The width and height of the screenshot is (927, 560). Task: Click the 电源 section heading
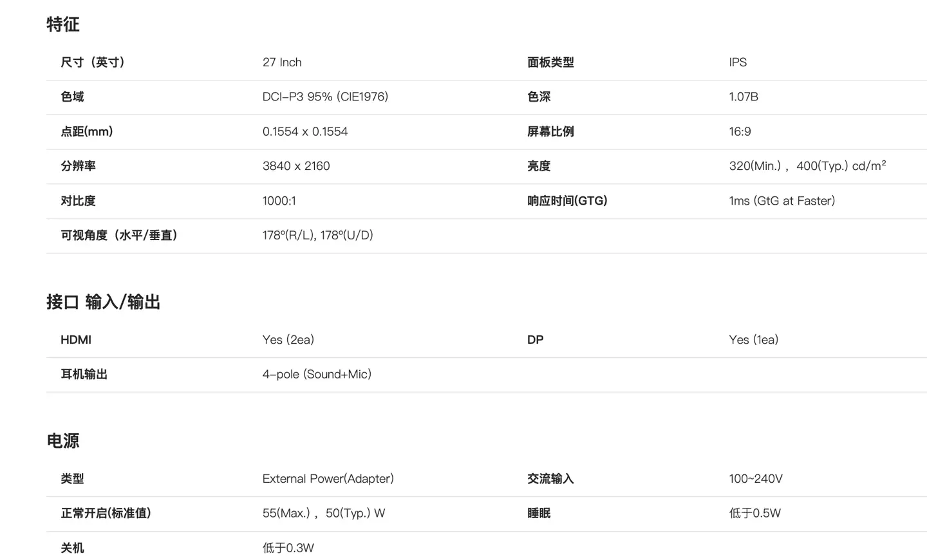63,441
